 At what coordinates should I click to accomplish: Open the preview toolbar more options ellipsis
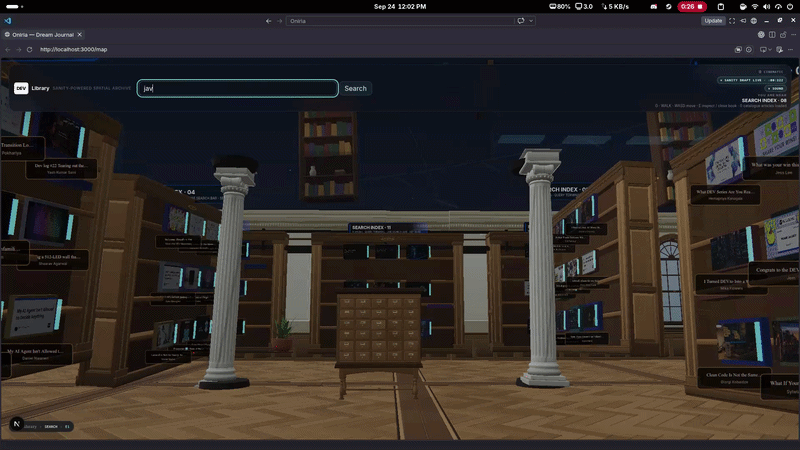click(x=790, y=49)
